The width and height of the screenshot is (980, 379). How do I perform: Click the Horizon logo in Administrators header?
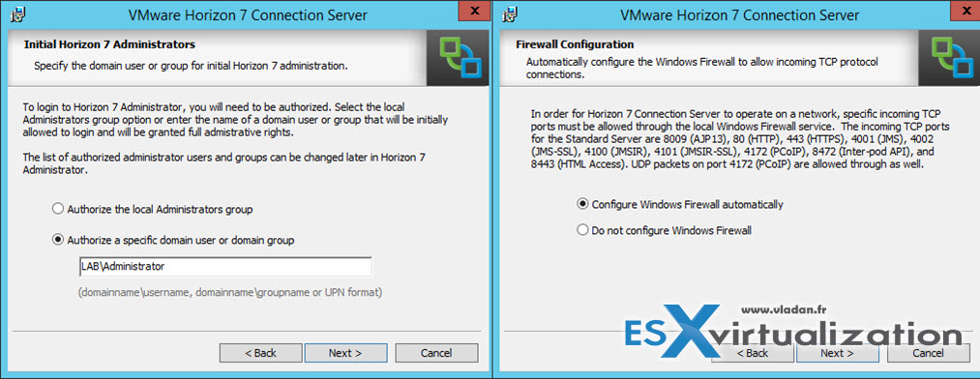click(x=457, y=57)
